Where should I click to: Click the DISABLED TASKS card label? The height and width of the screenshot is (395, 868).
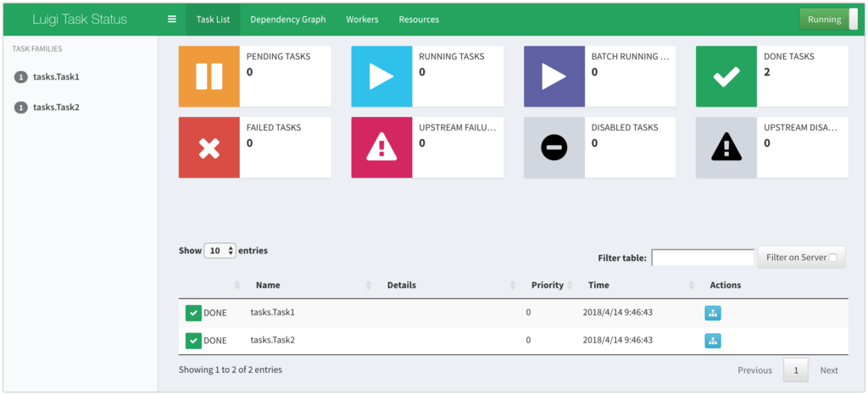[625, 127]
